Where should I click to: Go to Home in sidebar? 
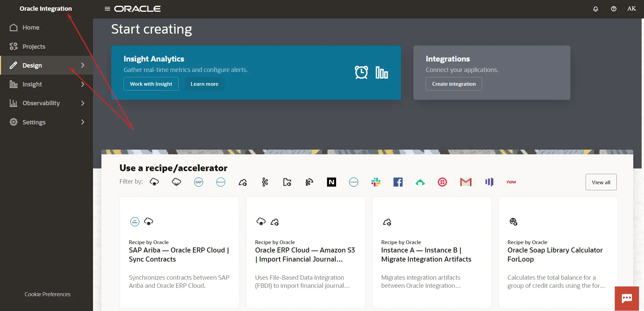coord(31,28)
